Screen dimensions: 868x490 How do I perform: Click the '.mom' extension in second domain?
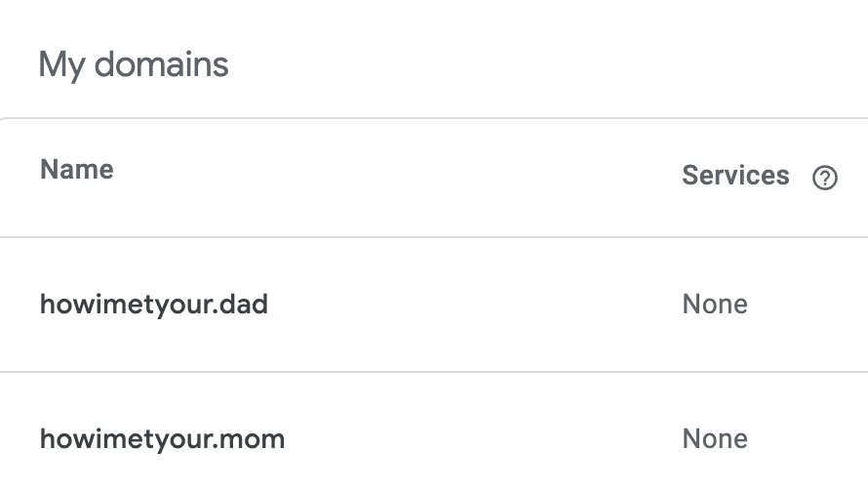250,439
